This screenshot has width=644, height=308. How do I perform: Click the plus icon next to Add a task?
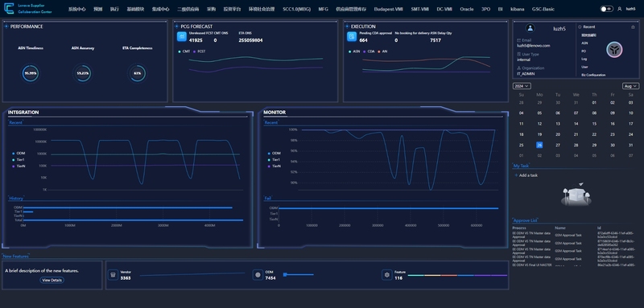pos(516,175)
